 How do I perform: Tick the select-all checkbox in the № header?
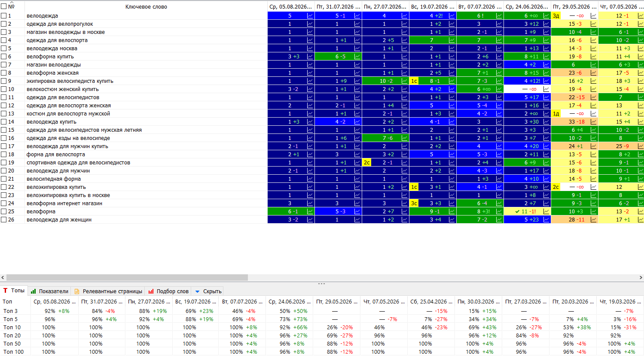click(4, 6)
